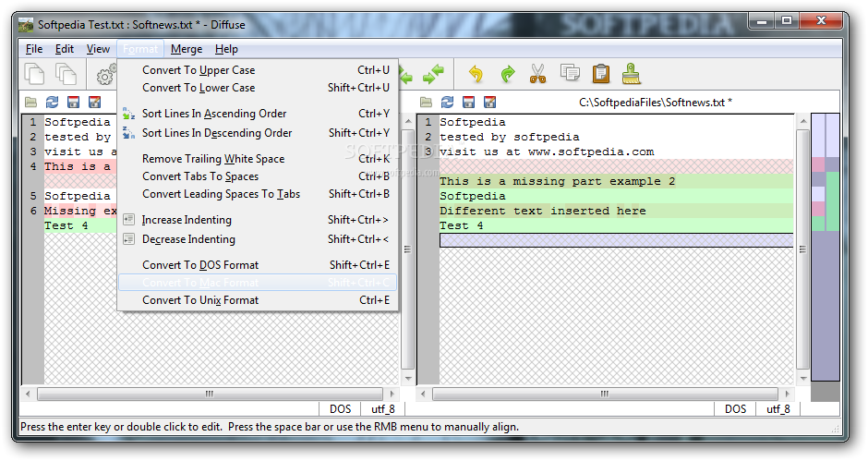Click line 'tested by softpedia' in right pane
The height and width of the screenshot is (461, 868).
tap(510, 137)
